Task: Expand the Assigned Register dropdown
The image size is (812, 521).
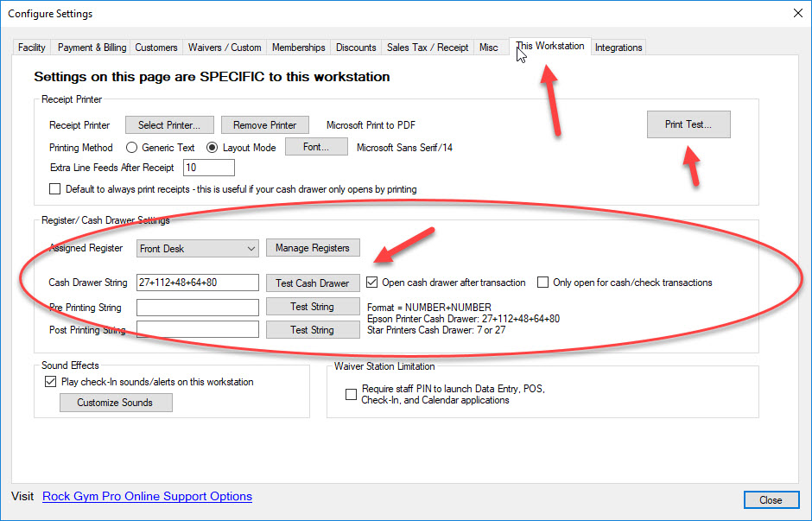Action: pyautogui.click(x=197, y=249)
